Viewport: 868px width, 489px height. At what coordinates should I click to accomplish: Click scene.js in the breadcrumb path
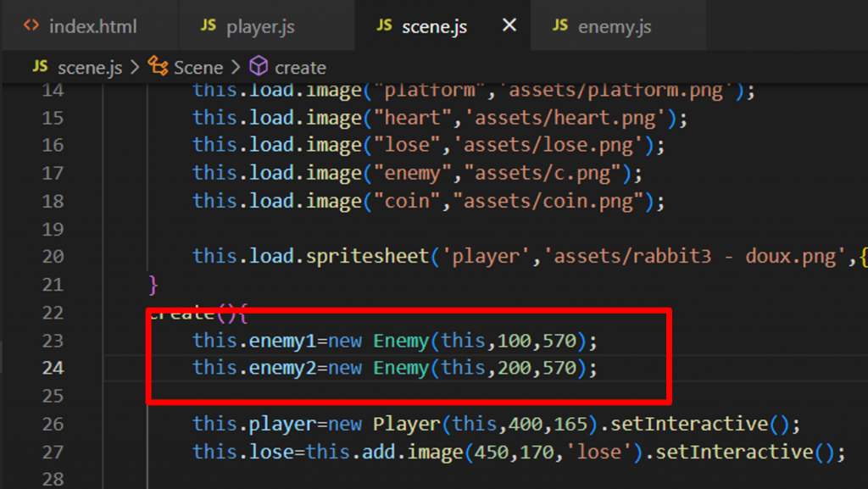pos(90,68)
